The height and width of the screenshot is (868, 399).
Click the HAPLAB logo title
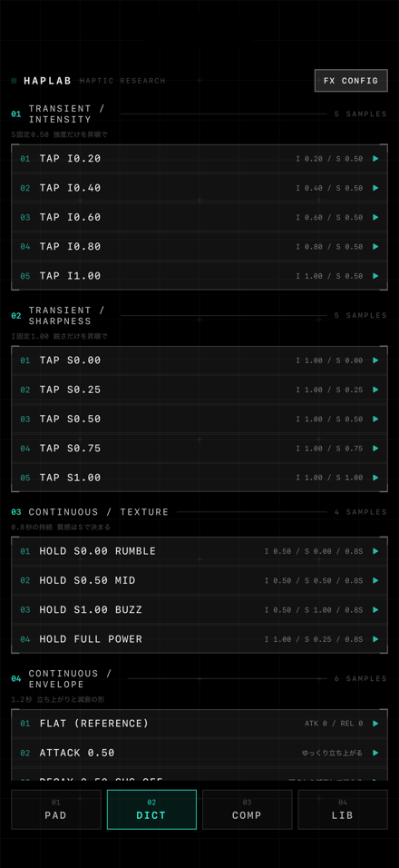pyautogui.click(x=47, y=81)
